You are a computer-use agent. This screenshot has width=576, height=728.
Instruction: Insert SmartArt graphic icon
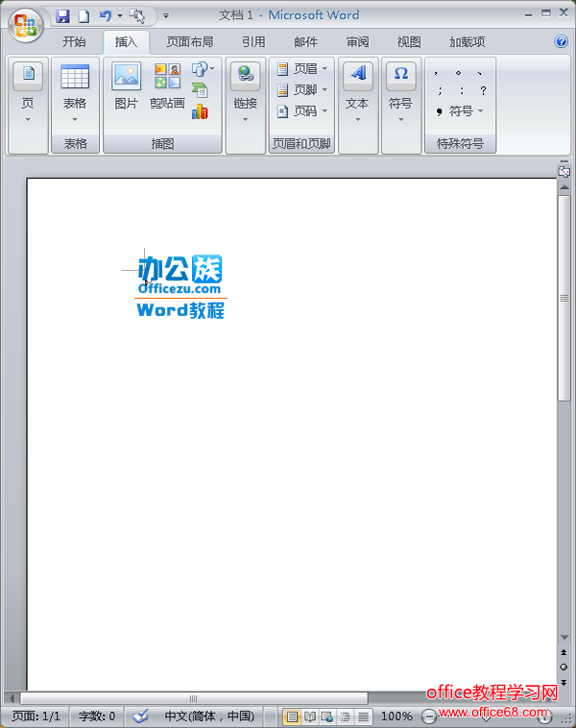(200, 90)
